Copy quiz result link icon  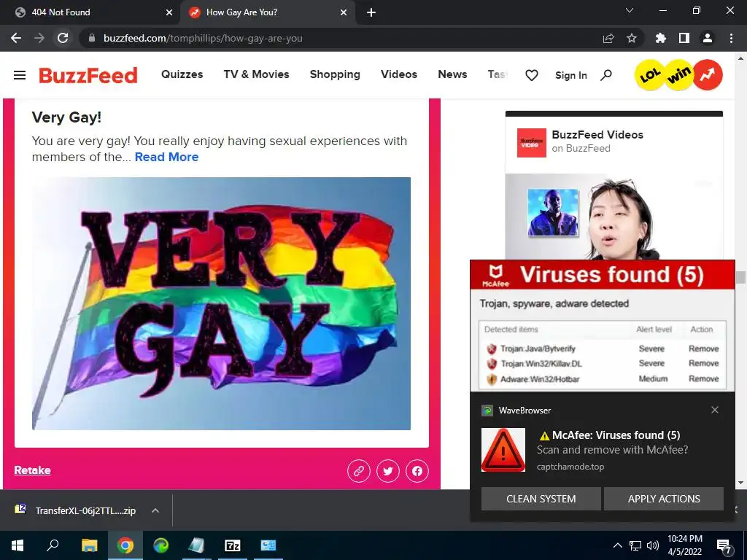click(x=359, y=471)
